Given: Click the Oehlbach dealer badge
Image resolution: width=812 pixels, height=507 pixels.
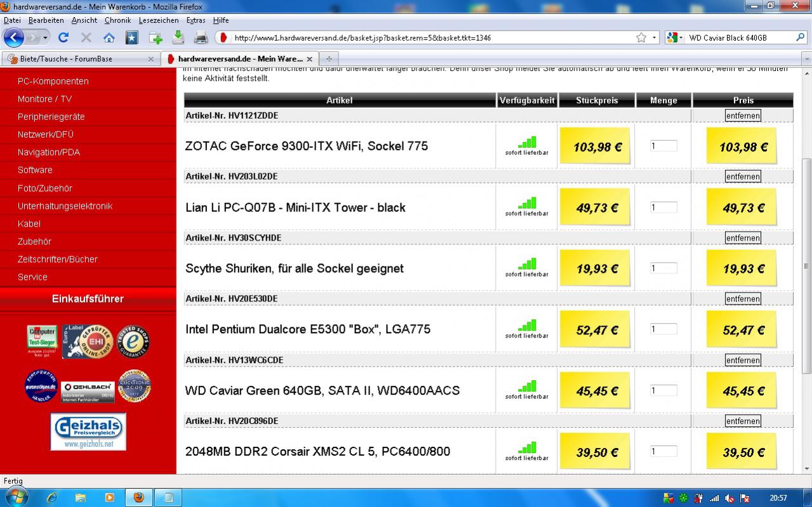Looking at the screenshot, I should [88, 392].
